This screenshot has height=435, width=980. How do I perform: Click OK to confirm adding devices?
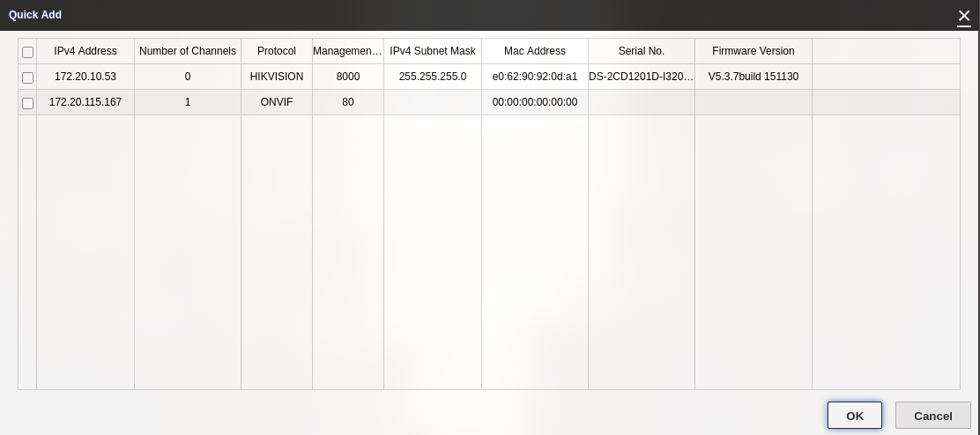coord(854,416)
